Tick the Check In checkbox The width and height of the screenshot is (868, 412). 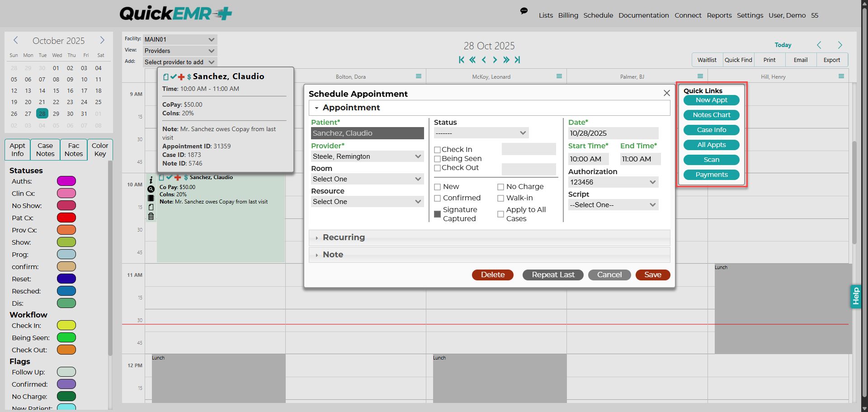coord(437,150)
